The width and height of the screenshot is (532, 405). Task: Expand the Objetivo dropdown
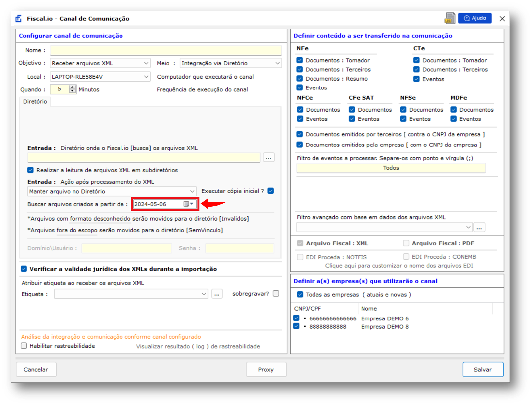coord(146,63)
